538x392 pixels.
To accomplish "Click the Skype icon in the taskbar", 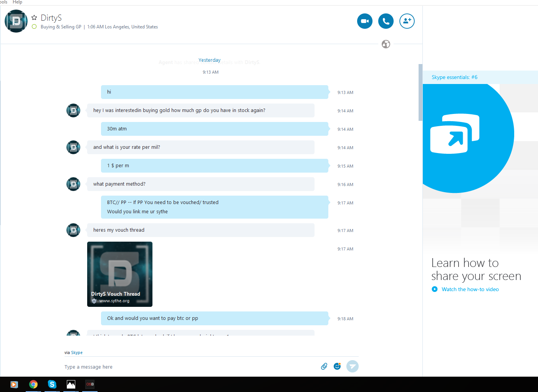I will pos(52,384).
